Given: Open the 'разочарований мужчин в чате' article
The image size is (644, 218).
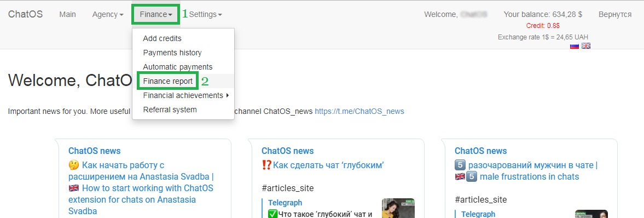Looking at the screenshot, I should [526, 171].
